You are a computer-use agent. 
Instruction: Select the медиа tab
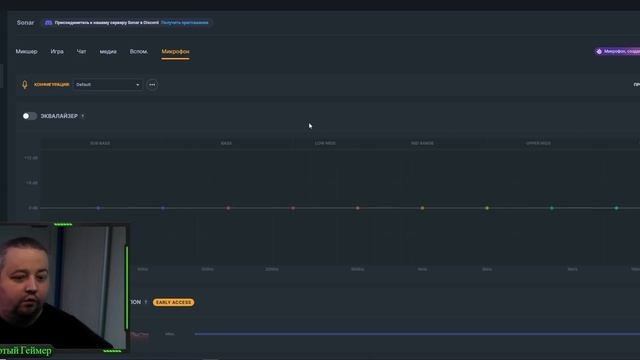pos(108,51)
